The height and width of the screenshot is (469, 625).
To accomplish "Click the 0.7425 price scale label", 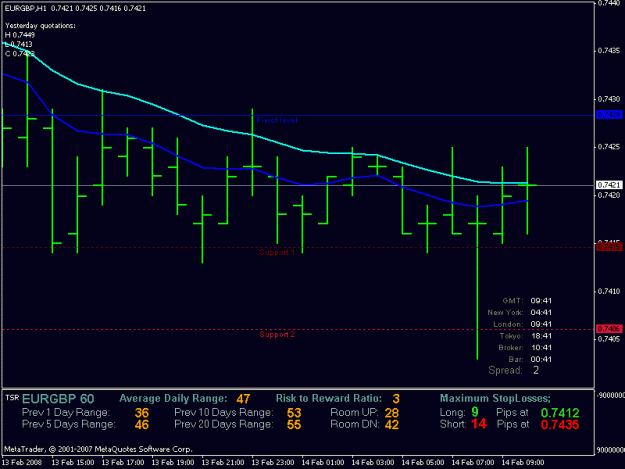I will point(609,147).
